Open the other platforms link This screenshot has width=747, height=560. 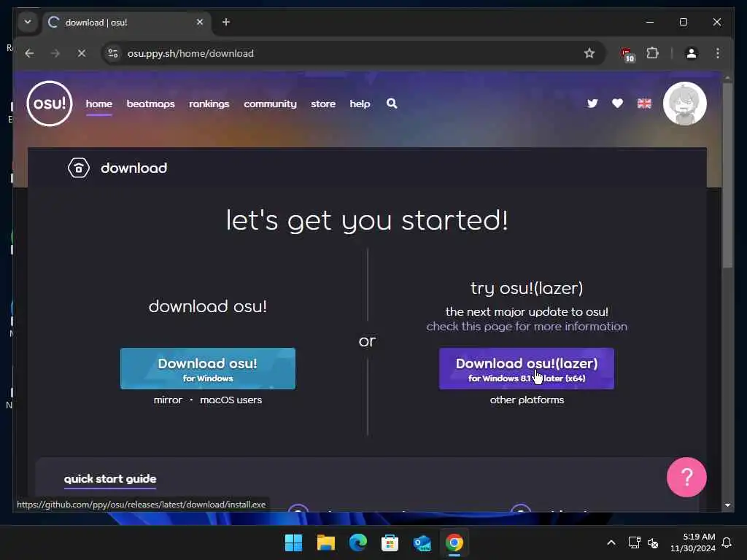coord(527,400)
